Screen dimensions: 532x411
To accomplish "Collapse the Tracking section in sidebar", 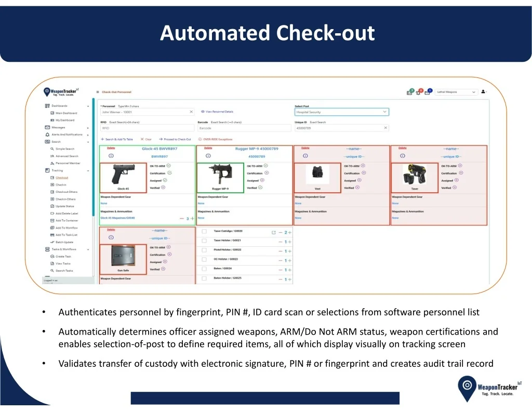I will click(x=88, y=171).
